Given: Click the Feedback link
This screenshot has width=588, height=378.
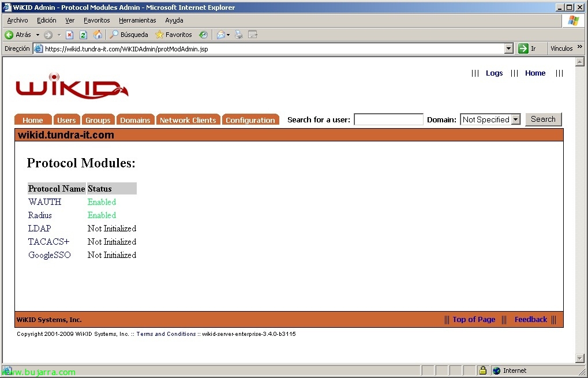Looking at the screenshot, I should [x=531, y=320].
